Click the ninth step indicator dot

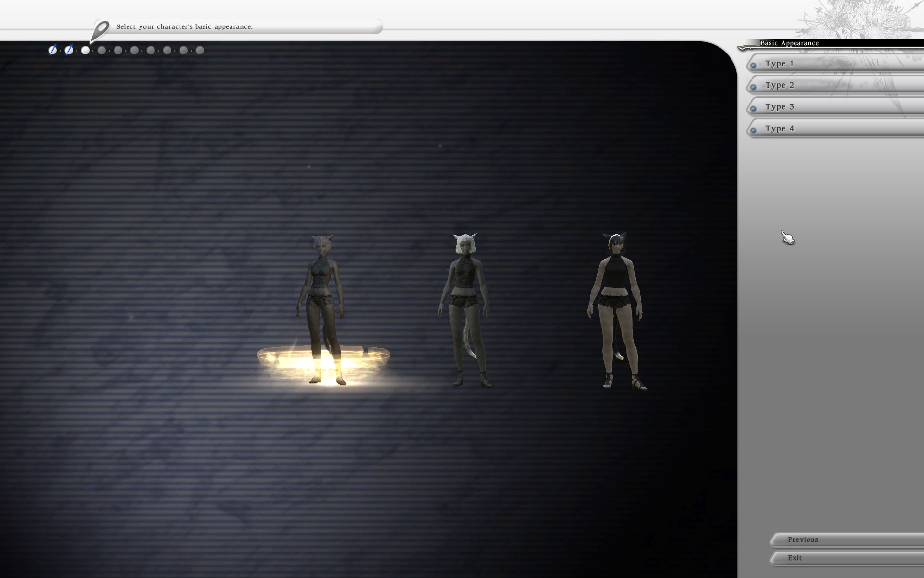[x=183, y=50]
